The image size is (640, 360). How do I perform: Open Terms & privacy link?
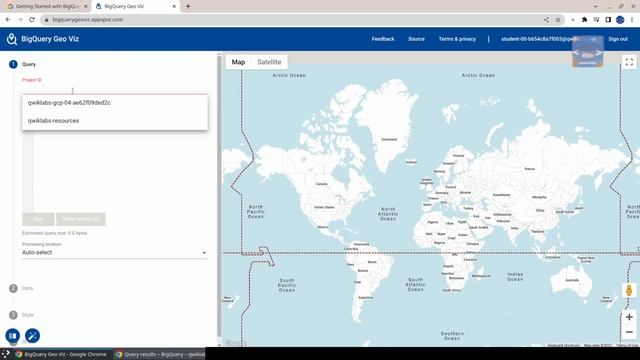(457, 39)
